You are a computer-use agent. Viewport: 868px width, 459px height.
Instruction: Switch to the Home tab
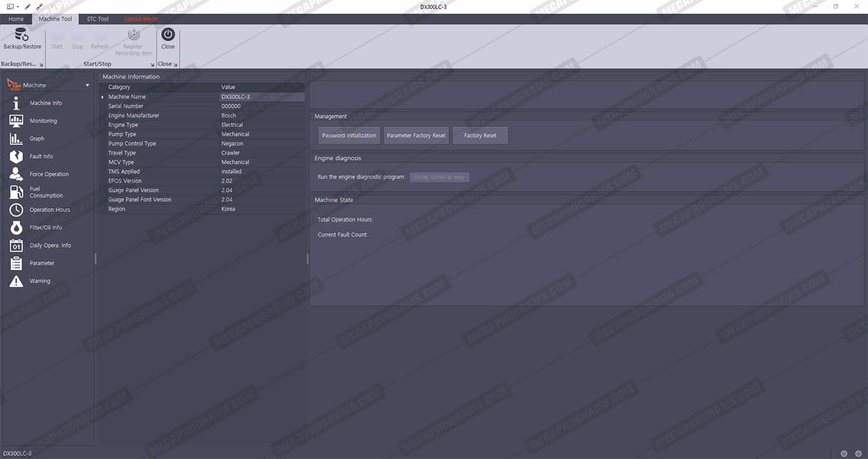16,19
